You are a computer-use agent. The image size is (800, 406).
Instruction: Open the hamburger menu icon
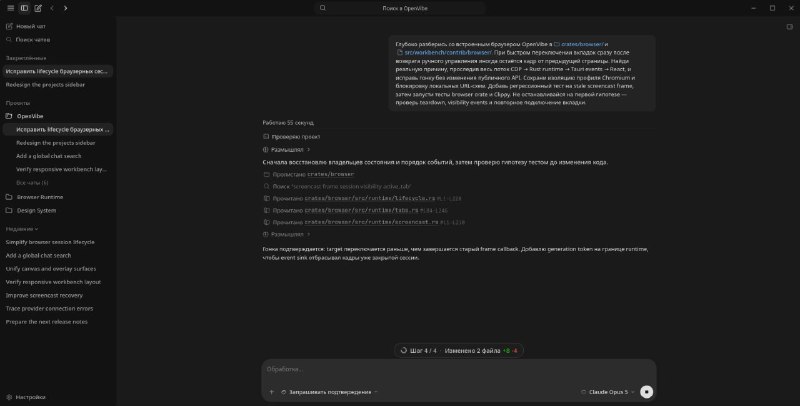click(10, 8)
